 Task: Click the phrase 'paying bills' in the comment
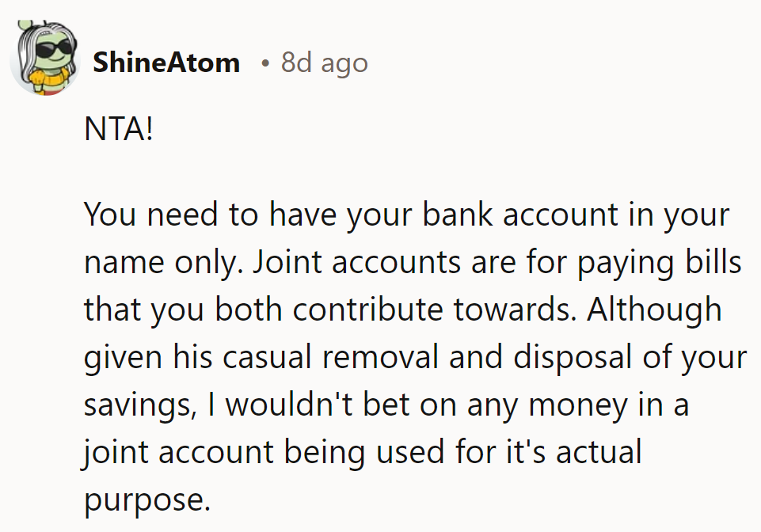click(659, 263)
